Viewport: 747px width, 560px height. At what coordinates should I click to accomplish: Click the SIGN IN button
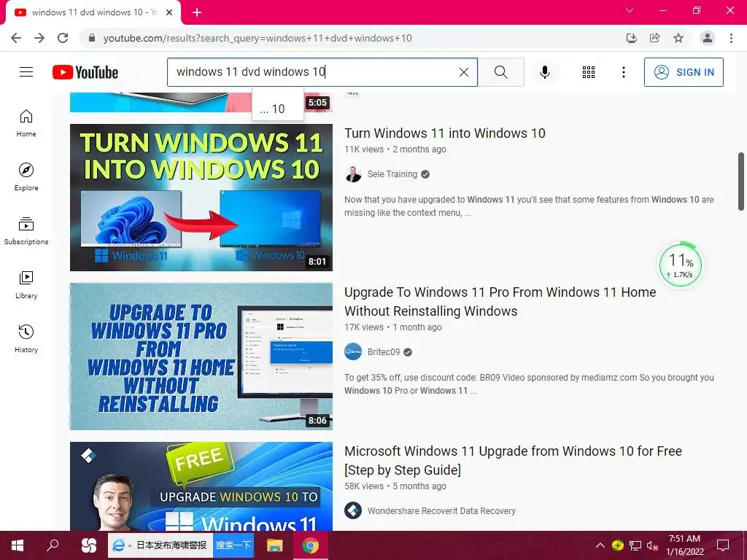683,72
